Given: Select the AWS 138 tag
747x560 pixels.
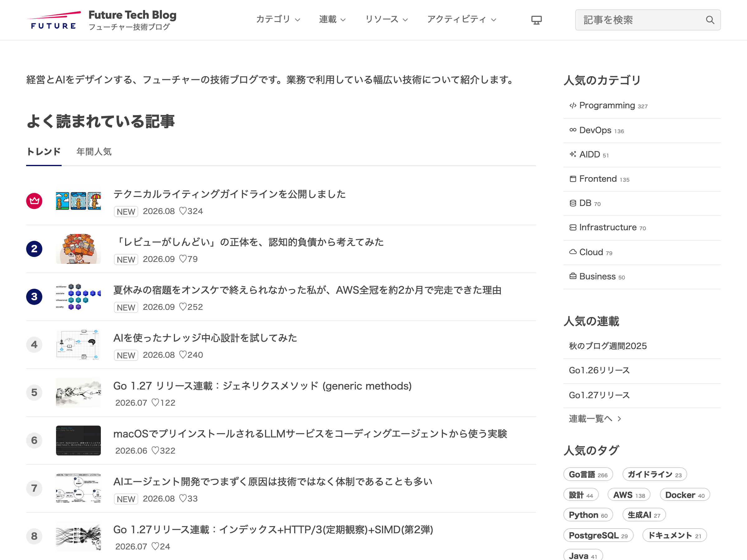Looking at the screenshot, I should point(629,495).
